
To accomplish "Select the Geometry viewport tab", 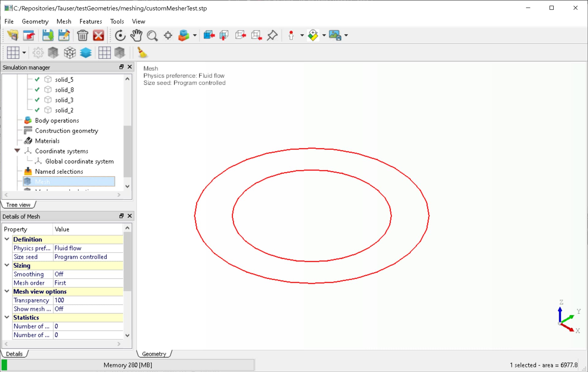I will [x=154, y=354].
